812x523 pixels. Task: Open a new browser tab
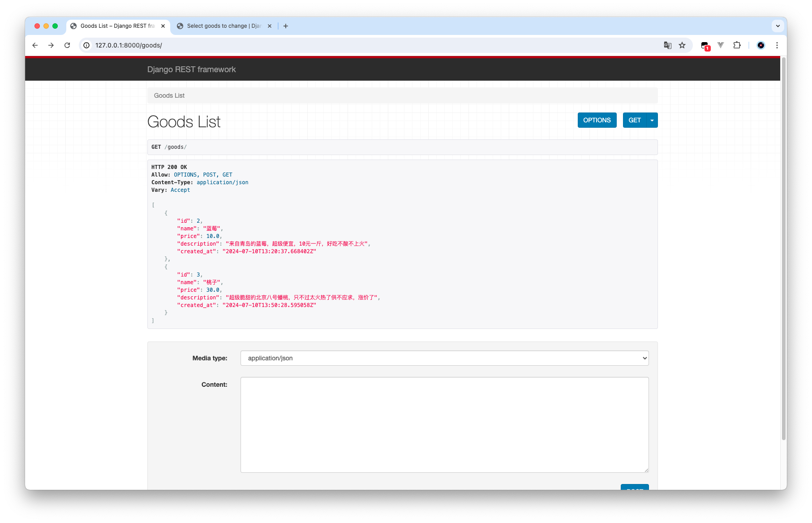[286, 26]
